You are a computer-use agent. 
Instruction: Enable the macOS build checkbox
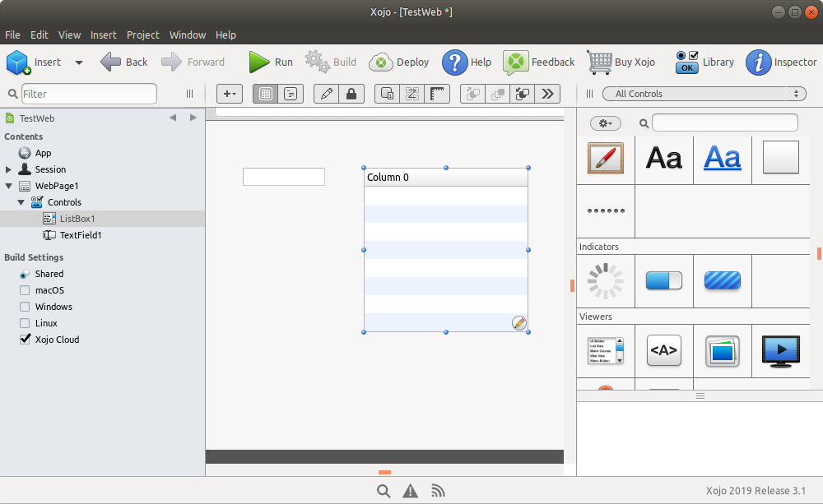click(25, 290)
